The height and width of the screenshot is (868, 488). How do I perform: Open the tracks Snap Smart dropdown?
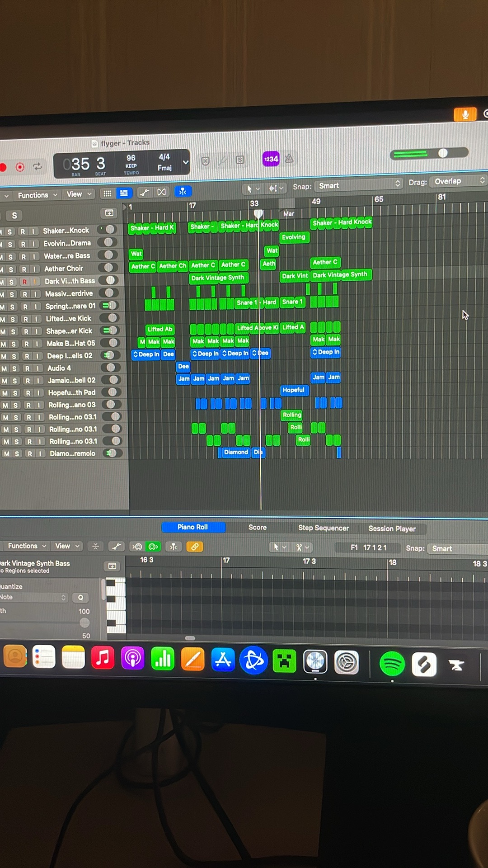tap(359, 185)
